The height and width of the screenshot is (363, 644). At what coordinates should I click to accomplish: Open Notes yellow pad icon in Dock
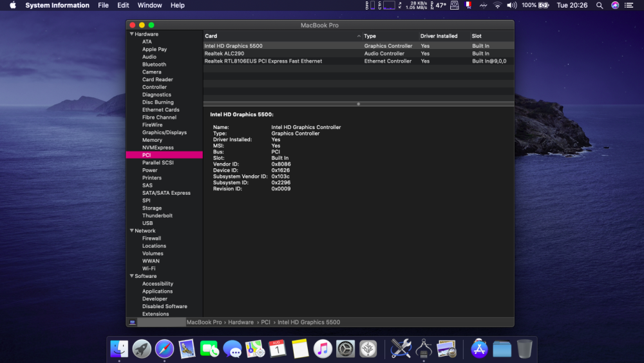[x=300, y=349]
